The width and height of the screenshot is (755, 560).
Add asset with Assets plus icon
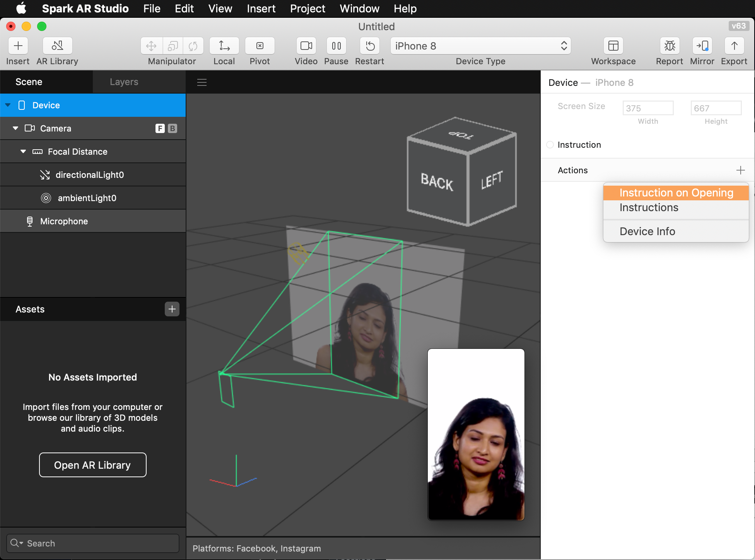[x=172, y=309]
